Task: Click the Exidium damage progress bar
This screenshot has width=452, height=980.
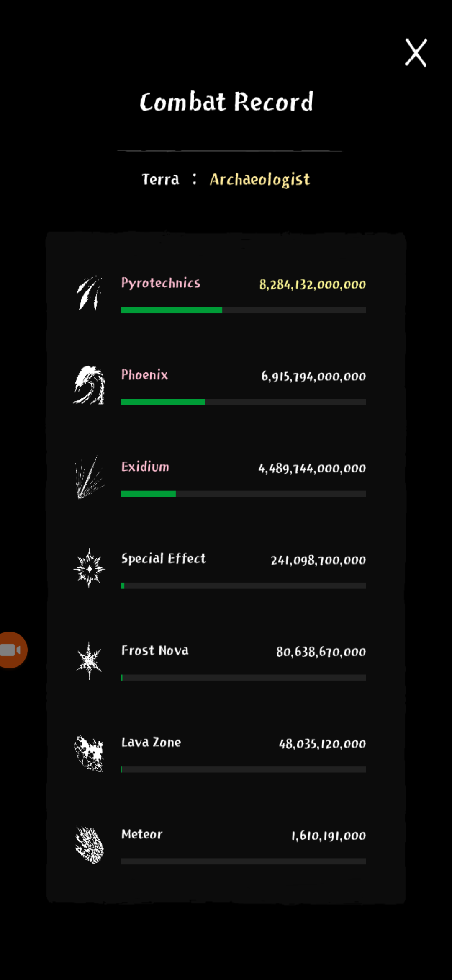Action: [x=243, y=494]
